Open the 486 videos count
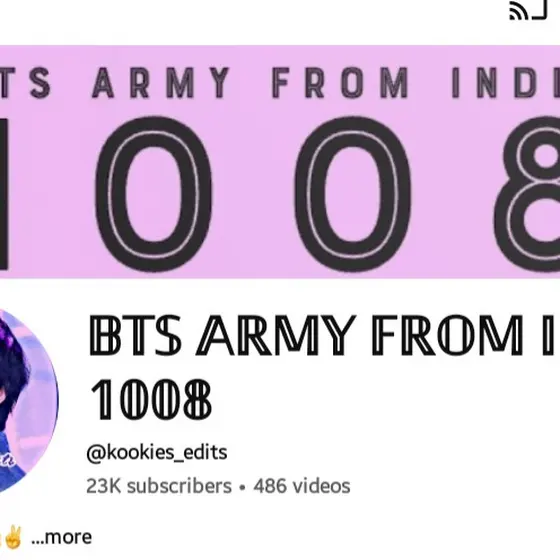The height and width of the screenshot is (560, 560). [x=302, y=486]
